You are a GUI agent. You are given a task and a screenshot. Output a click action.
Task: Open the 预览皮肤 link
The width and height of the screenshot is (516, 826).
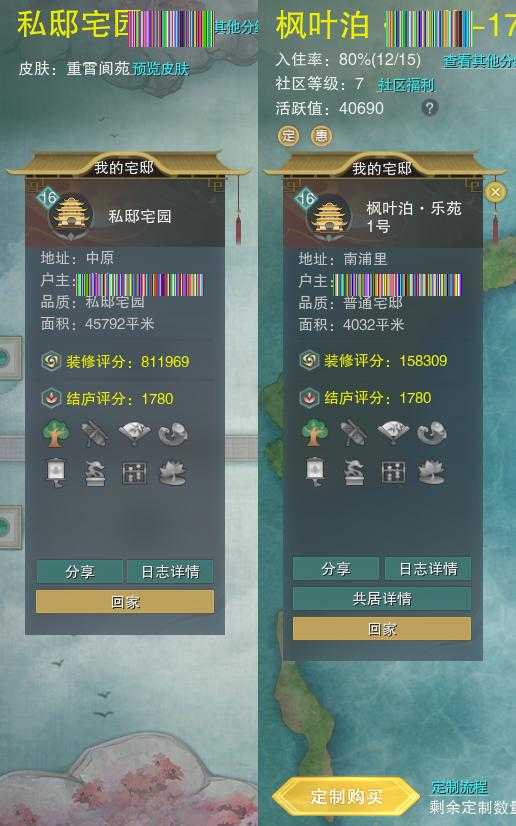(x=161, y=68)
